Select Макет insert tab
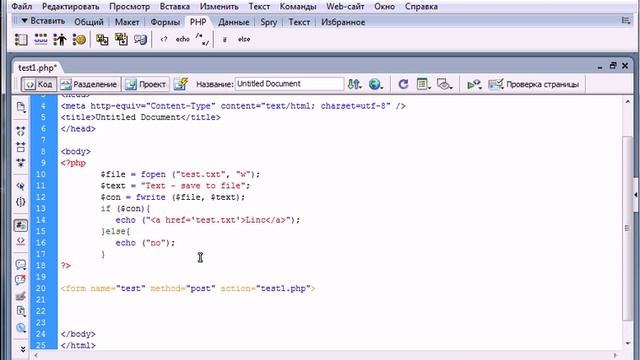The height and width of the screenshot is (360, 640). [127, 22]
